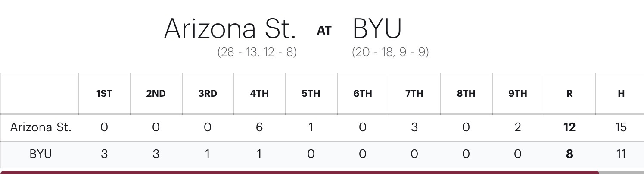Click the gray scrollbar track at the right end
The width and height of the screenshot is (644, 174).
[621, 172]
